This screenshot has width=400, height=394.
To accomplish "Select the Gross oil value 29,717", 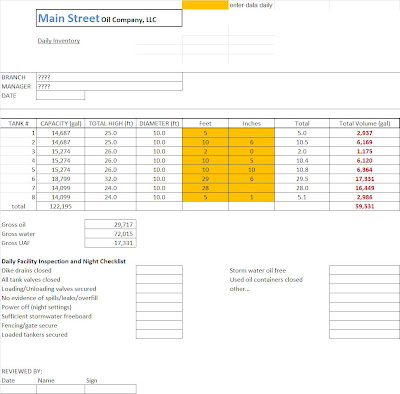I will click(111, 225).
